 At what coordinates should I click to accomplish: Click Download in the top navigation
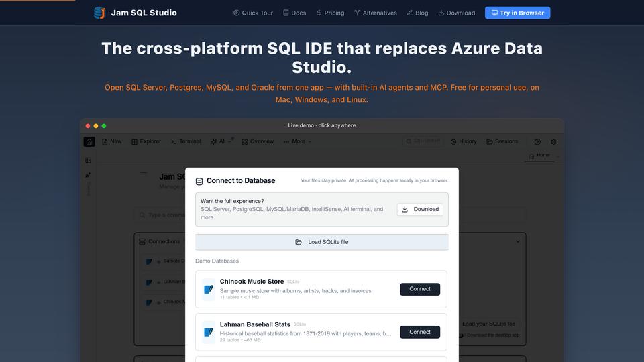[x=456, y=13]
